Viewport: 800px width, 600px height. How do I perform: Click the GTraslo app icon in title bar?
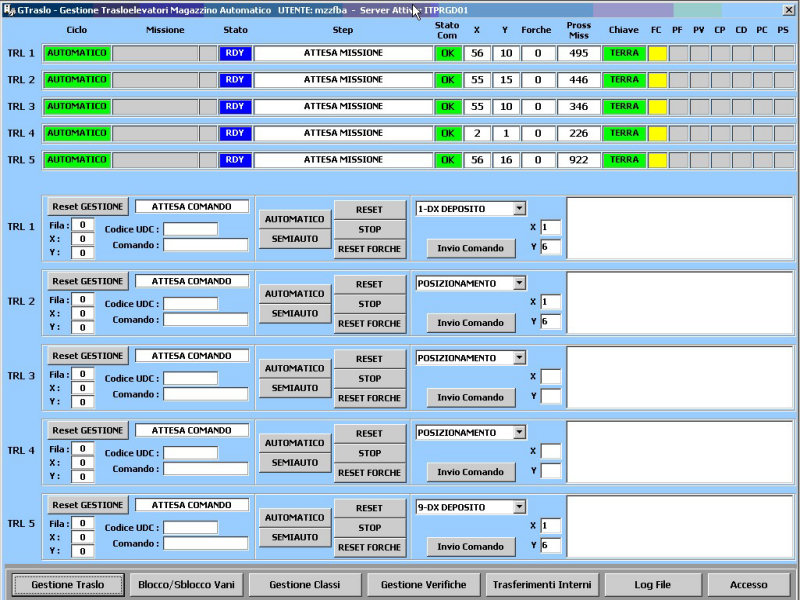9,9
